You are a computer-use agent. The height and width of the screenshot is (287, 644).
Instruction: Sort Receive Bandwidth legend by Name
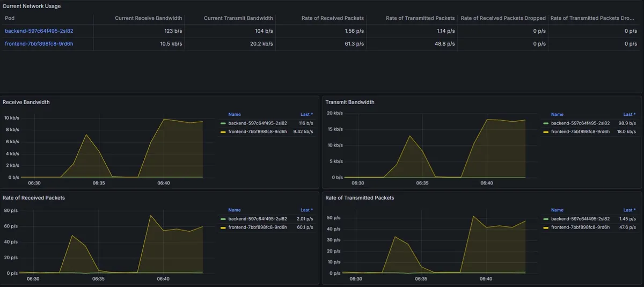pyautogui.click(x=235, y=114)
